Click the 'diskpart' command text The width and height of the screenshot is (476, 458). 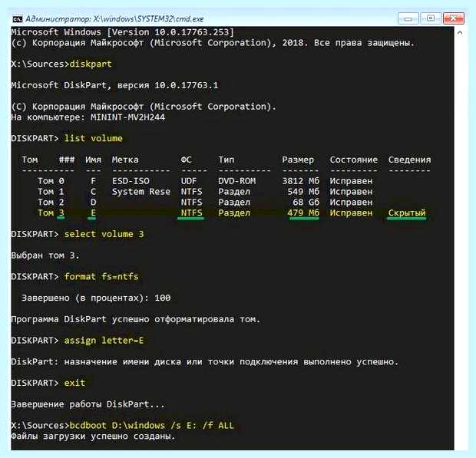pos(91,64)
